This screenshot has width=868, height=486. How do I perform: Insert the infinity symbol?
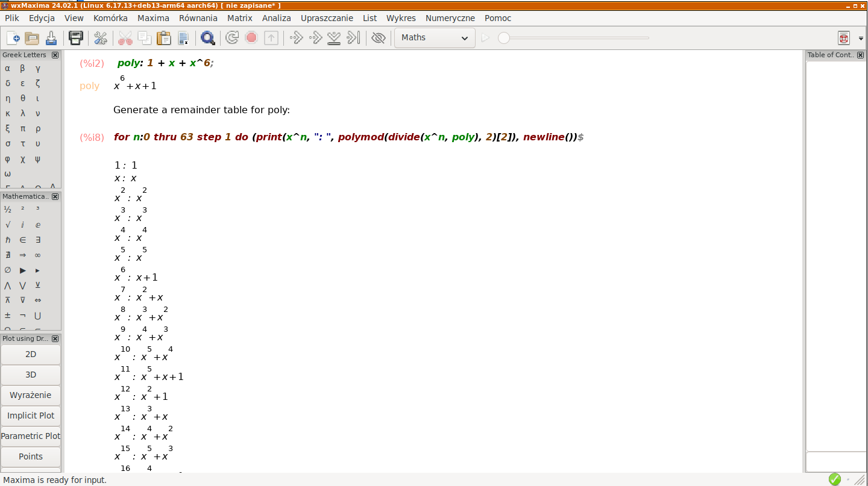pyautogui.click(x=38, y=255)
